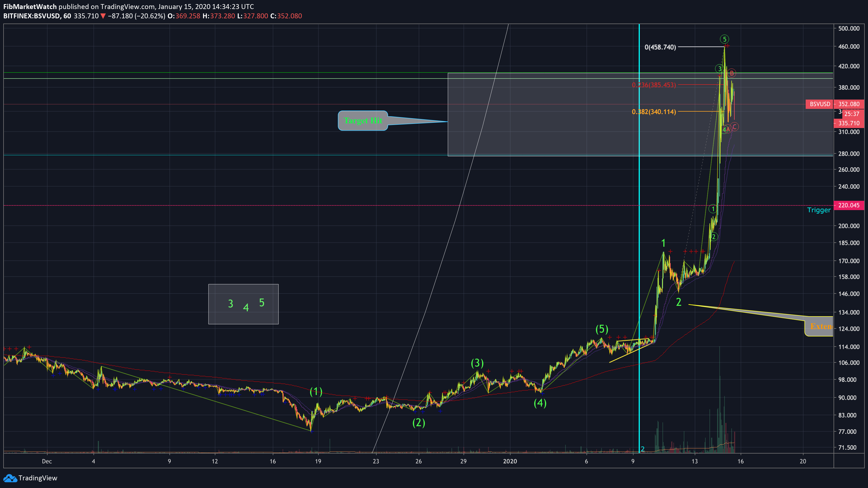Click the close price value C:352.080
The height and width of the screenshot is (488, 868).
286,16
